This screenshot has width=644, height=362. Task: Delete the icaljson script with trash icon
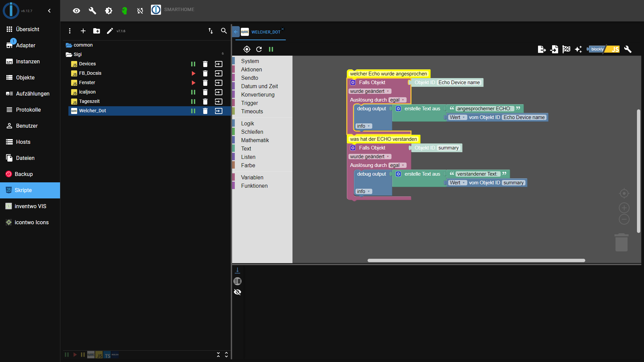click(x=205, y=92)
